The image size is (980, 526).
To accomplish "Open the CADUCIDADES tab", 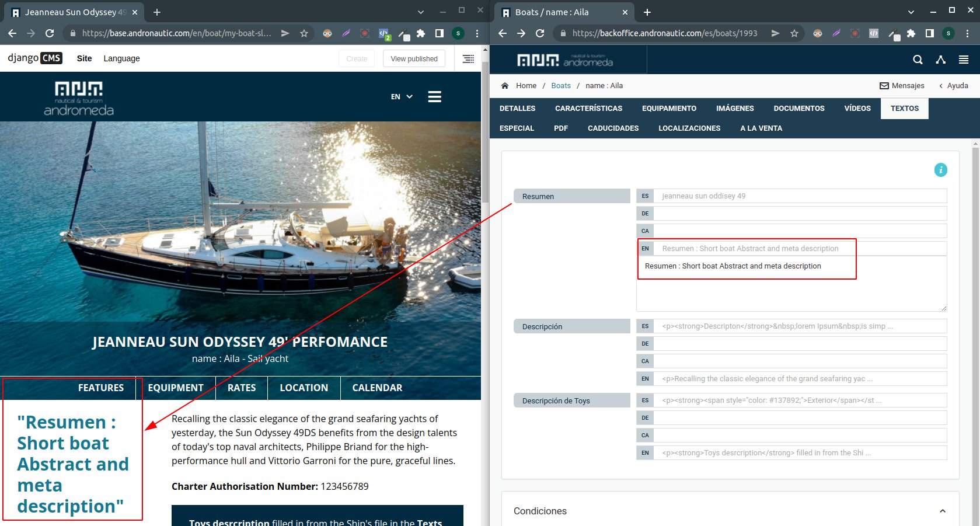I will coord(613,128).
